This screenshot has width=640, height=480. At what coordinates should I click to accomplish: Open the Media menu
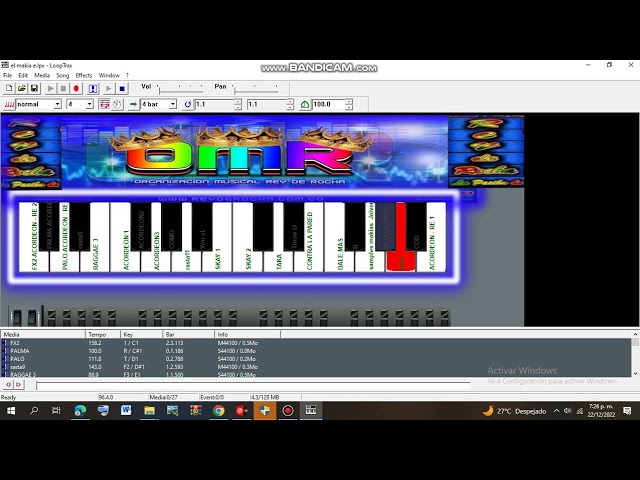click(42, 76)
